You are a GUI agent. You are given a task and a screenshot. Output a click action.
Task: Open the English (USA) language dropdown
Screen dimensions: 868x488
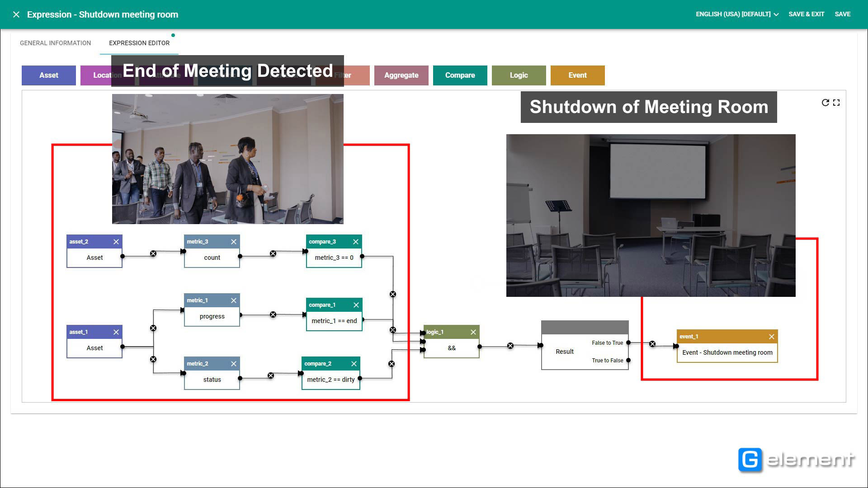coord(737,14)
